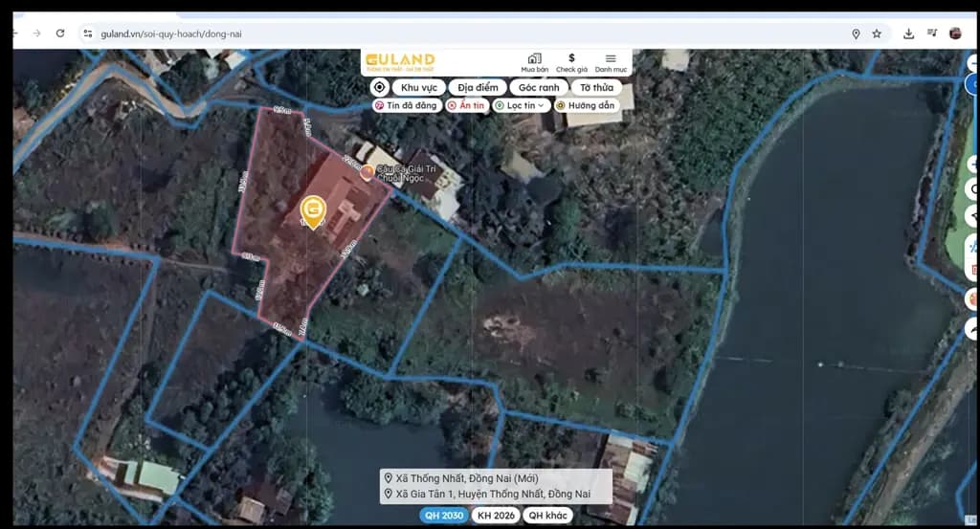Reload the page in the browser

tap(60, 33)
